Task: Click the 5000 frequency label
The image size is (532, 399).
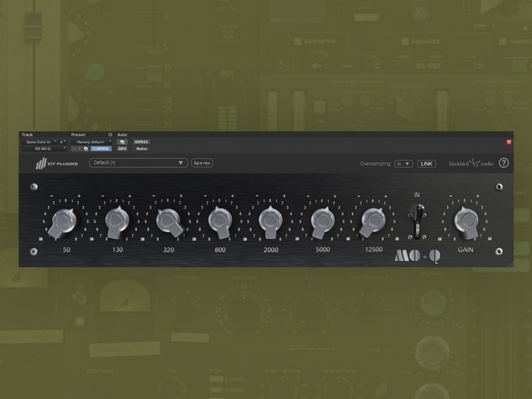Action: point(323,249)
